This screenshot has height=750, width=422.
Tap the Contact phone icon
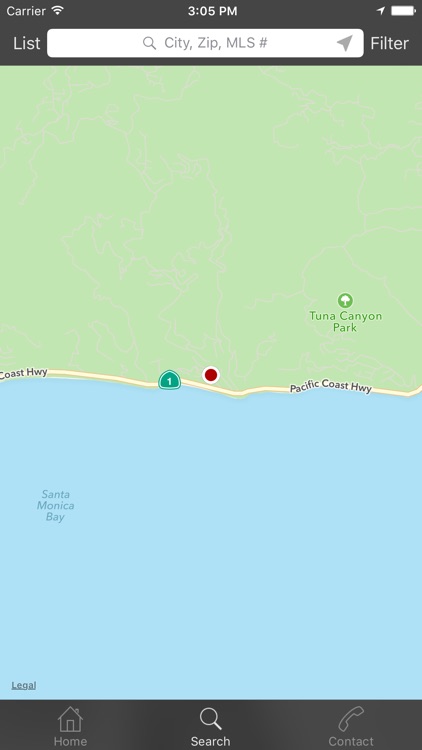351,719
